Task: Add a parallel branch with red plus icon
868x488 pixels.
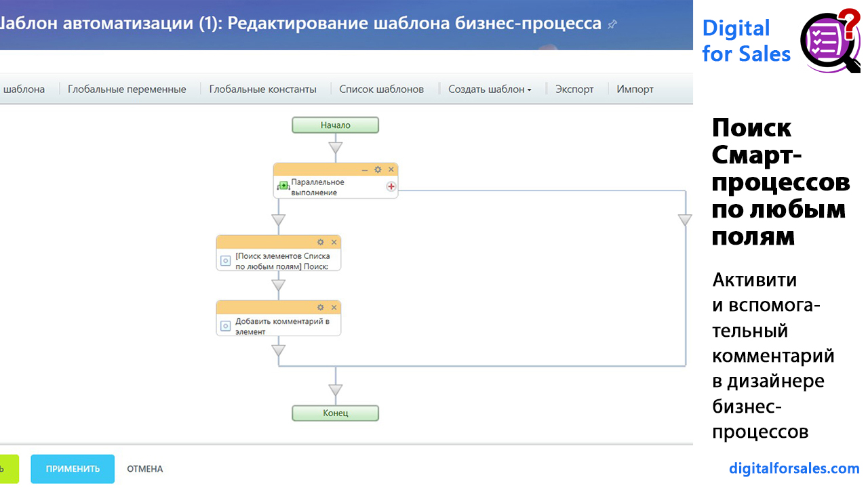Action: click(x=391, y=186)
